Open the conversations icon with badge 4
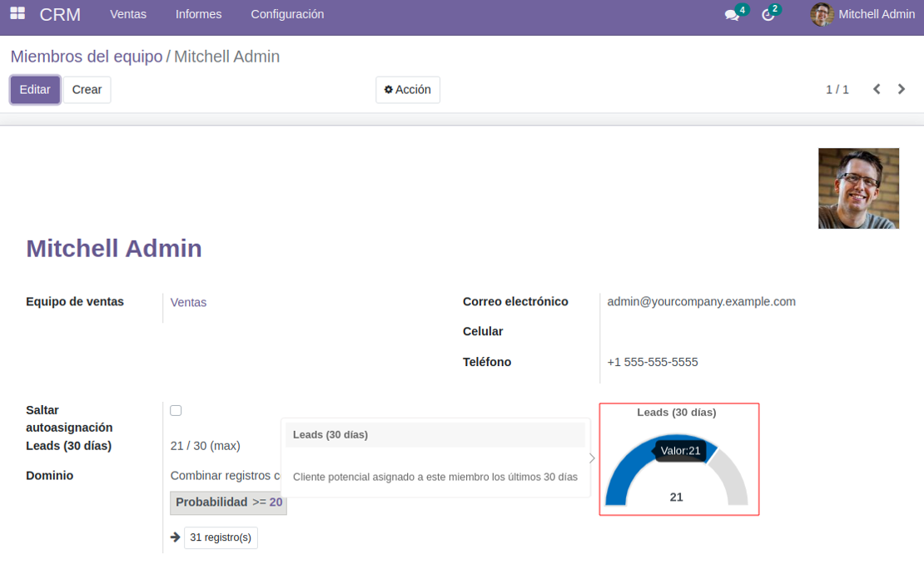Image resolution: width=924 pixels, height=584 pixels. point(732,15)
